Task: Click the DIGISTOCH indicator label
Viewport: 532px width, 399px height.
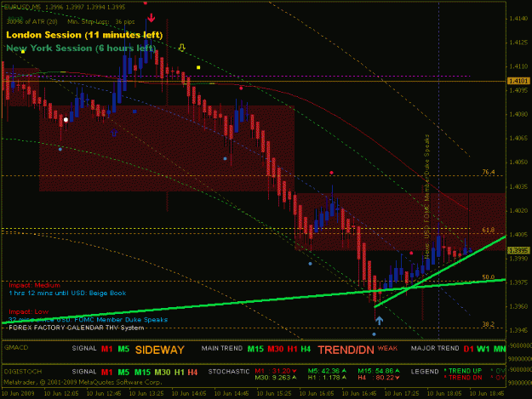Action: pos(23,372)
